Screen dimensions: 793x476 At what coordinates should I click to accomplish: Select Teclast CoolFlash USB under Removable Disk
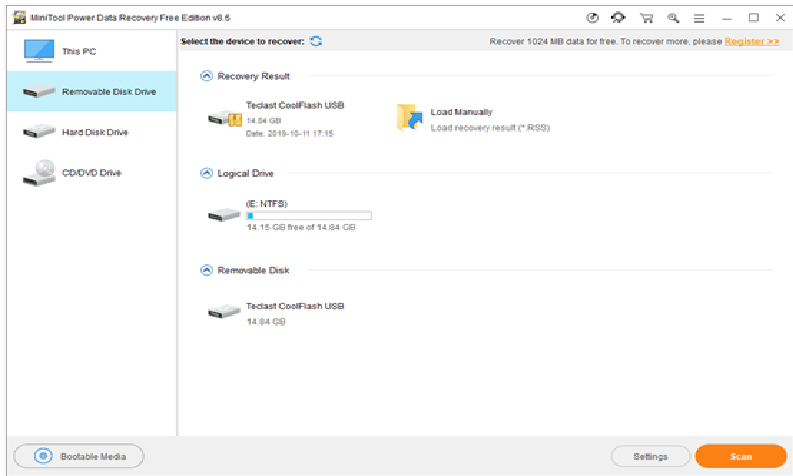tap(295, 306)
